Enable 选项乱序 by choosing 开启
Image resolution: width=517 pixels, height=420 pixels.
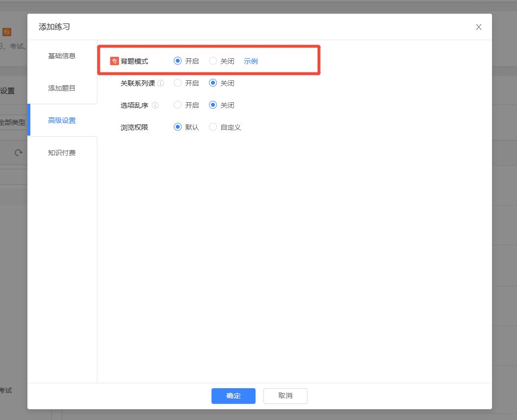178,105
